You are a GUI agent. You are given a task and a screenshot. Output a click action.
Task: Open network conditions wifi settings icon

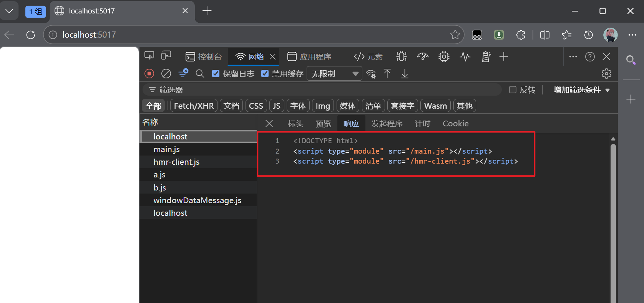[371, 74]
